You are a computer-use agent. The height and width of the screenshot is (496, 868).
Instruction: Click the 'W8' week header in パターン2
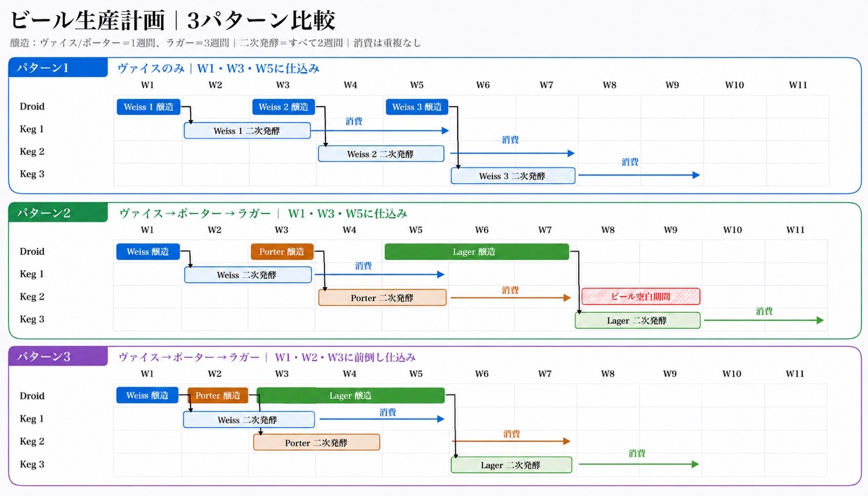pyautogui.click(x=608, y=230)
